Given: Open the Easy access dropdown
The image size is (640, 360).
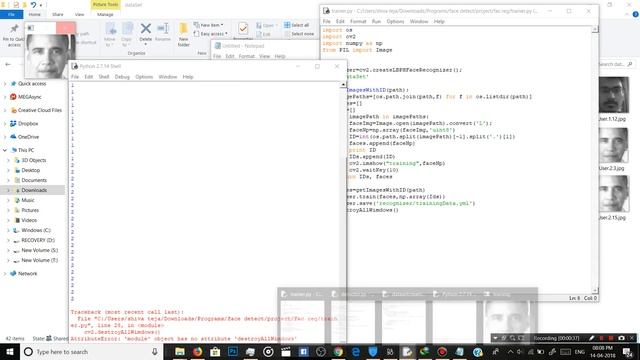Looking at the screenshot, I should (x=211, y=34).
